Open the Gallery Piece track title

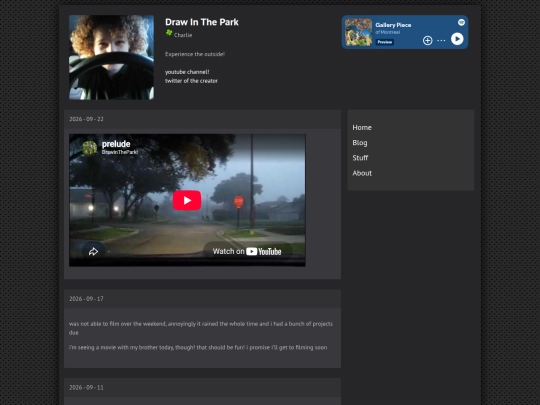pos(393,25)
